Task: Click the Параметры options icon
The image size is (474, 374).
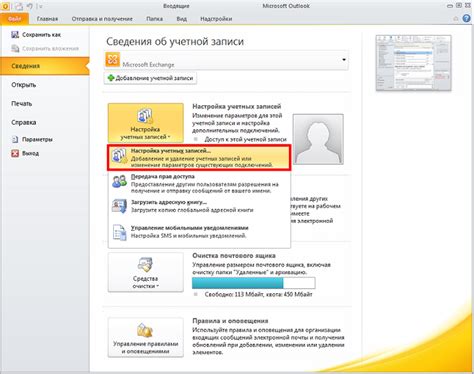Action: click(x=15, y=139)
